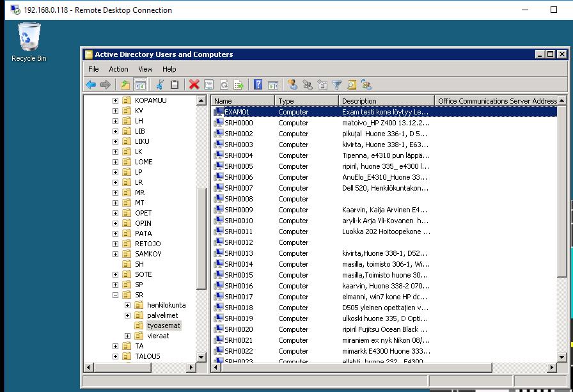Create a new group in current container
The height and width of the screenshot is (392, 573).
[308, 85]
